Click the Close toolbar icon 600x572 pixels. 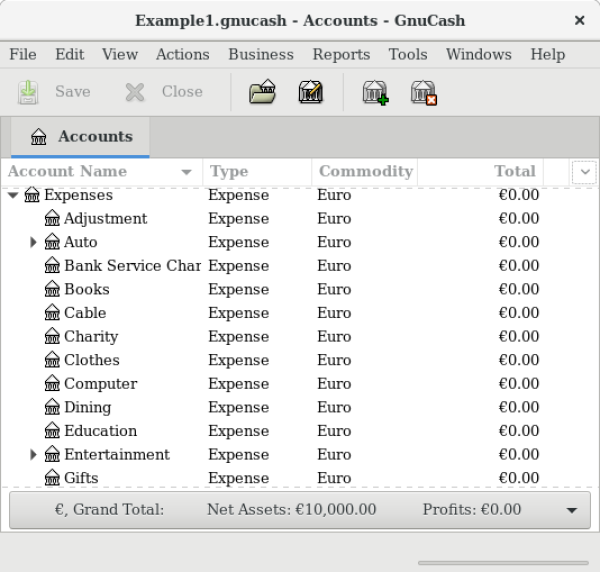click(x=135, y=92)
